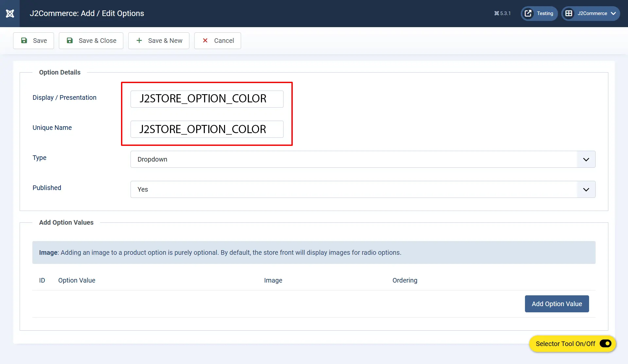Click the Display / Presentation label
This screenshot has width=628, height=364.
(64, 97)
